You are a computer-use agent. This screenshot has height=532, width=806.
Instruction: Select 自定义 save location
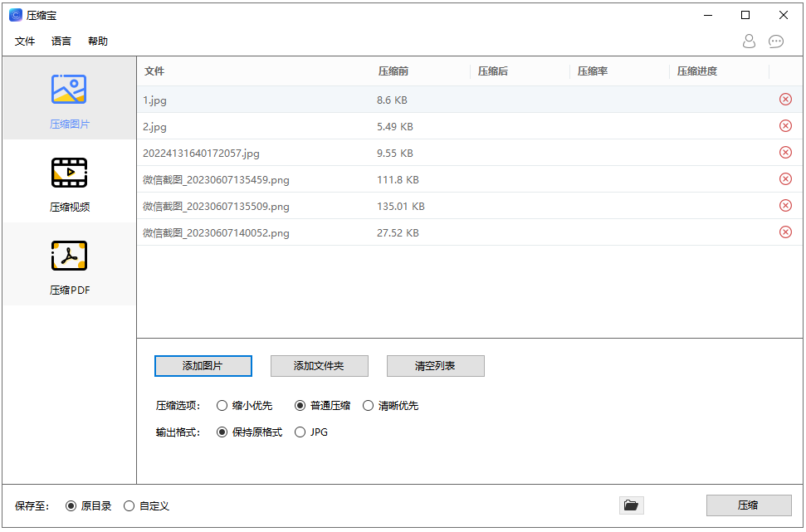(129, 505)
